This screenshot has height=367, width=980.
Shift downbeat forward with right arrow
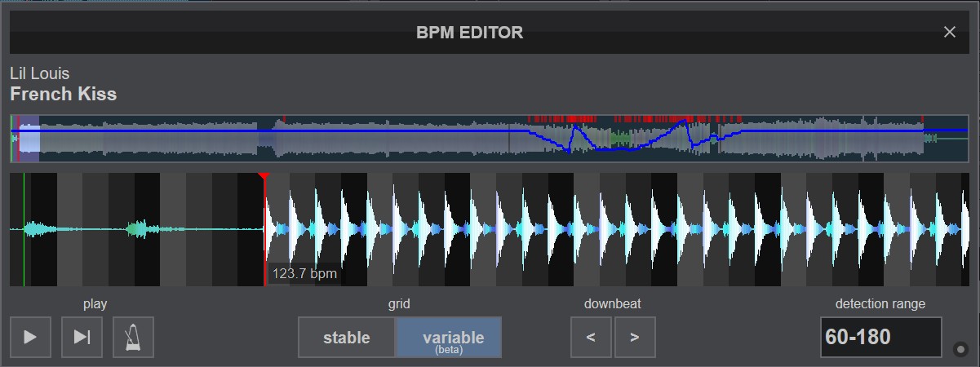click(x=635, y=338)
